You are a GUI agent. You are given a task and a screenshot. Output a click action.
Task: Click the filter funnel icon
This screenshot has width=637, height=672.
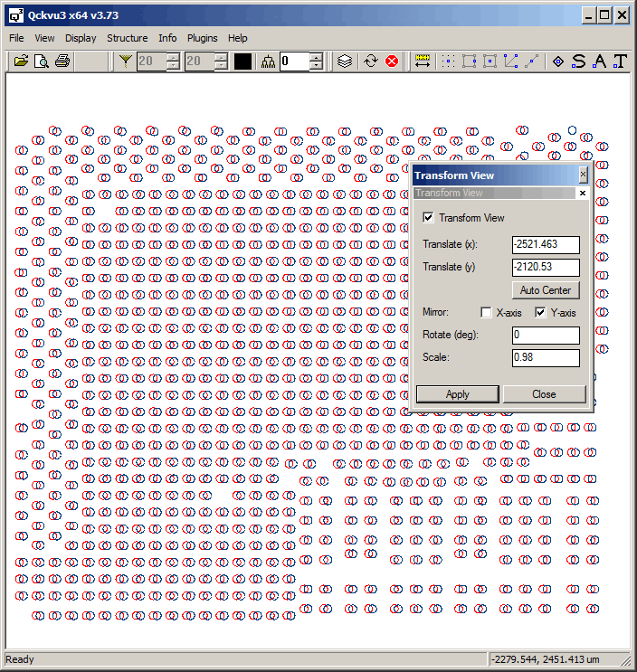[x=125, y=62]
